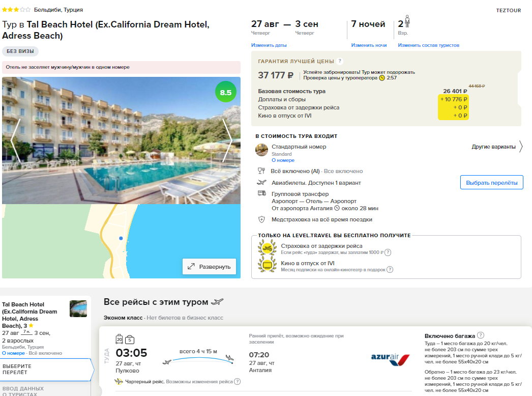Click Изменить состав туристов link
Viewport: 532px width, 396px height.
point(429,45)
